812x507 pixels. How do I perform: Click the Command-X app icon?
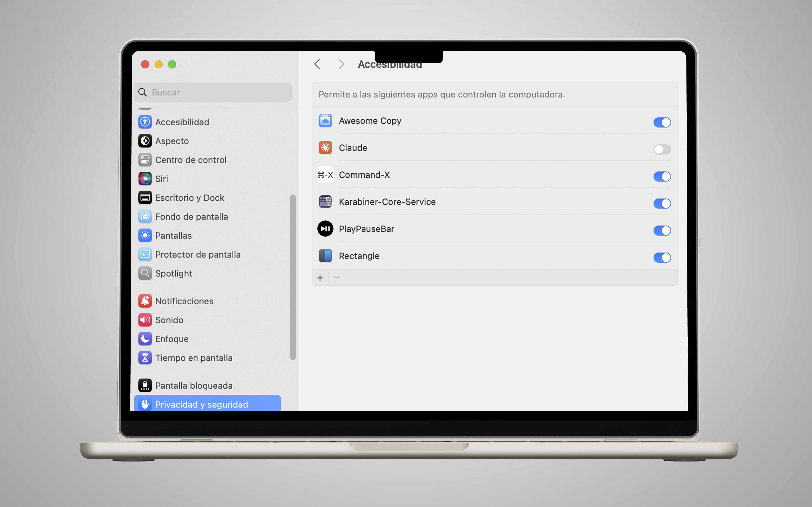(x=325, y=174)
